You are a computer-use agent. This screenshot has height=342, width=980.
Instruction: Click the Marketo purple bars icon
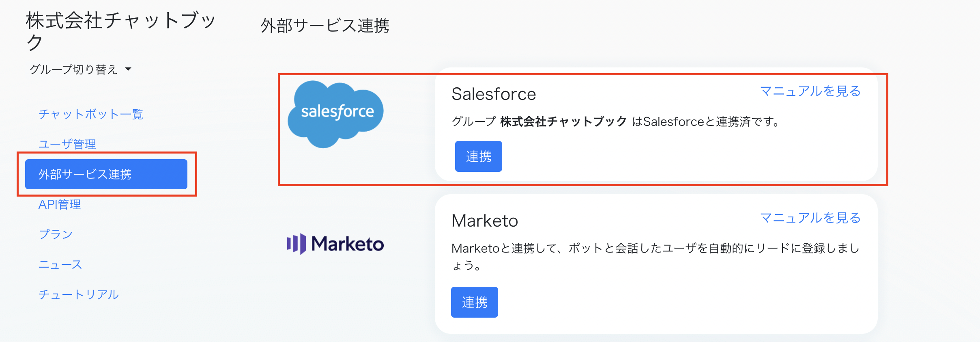coord(297,244)
